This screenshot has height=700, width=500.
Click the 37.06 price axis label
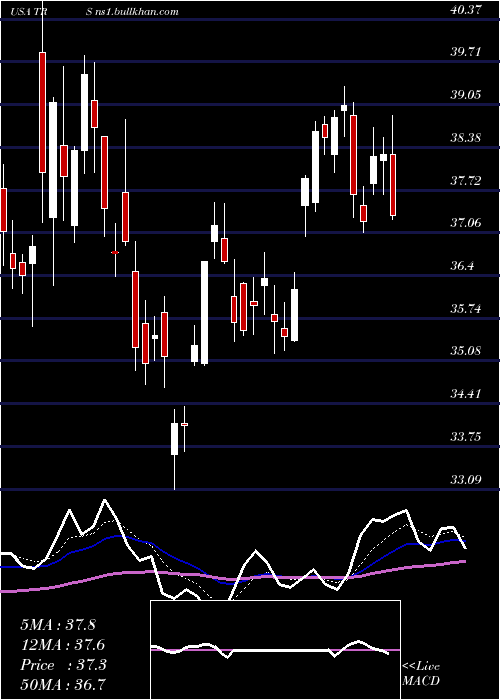click(x=465, y=223)
